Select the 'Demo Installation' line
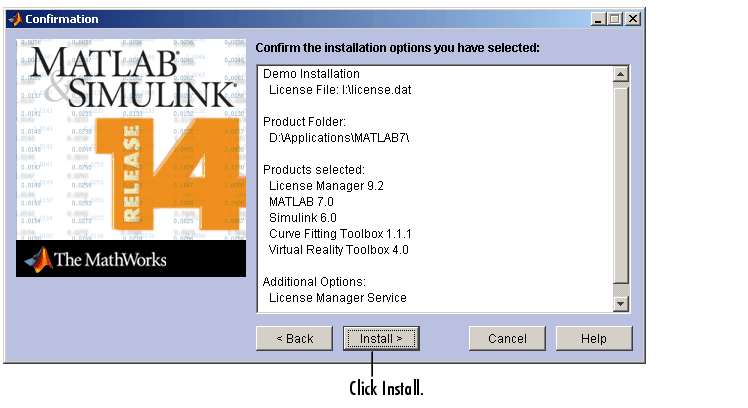Viewport: 748px width, 408px height. pyautogui.click(x=311, y=74)
